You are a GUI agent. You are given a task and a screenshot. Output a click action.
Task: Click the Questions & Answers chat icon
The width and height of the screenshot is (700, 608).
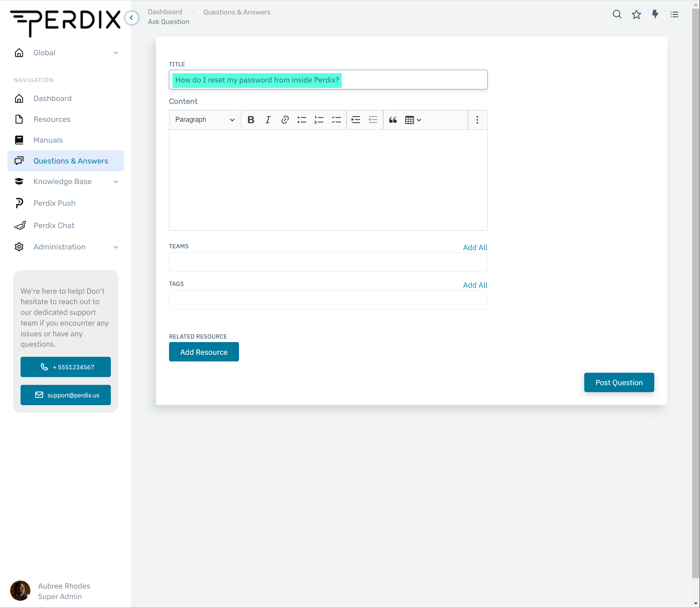[19, 161]
